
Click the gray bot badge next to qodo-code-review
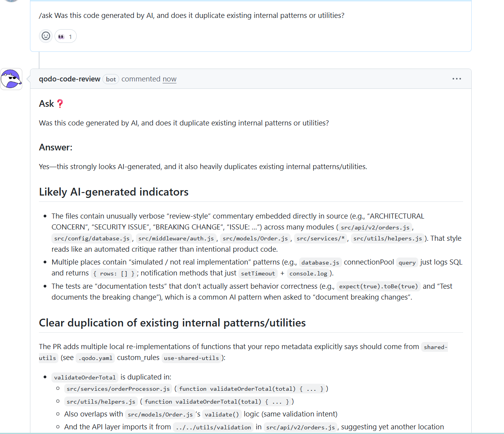click(x=111, y=79)
